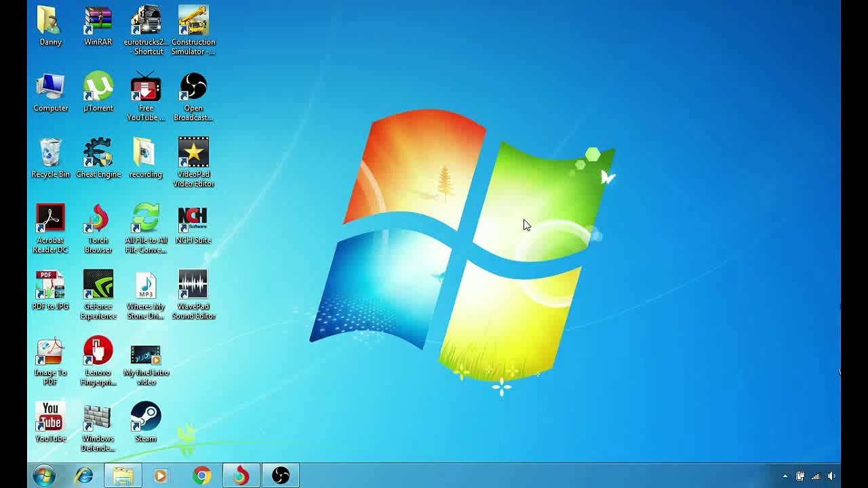Select the Lenovo Fingerprint shortcut

98,351
